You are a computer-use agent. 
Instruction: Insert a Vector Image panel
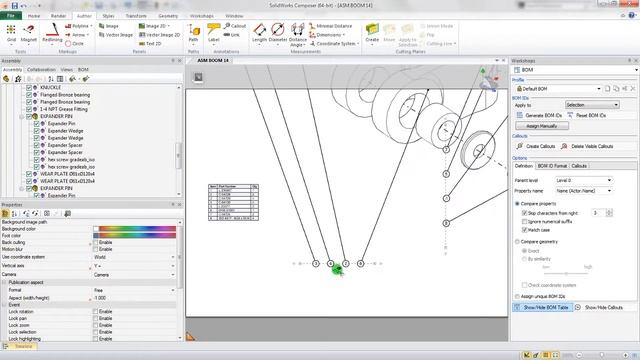click(116, 35)
